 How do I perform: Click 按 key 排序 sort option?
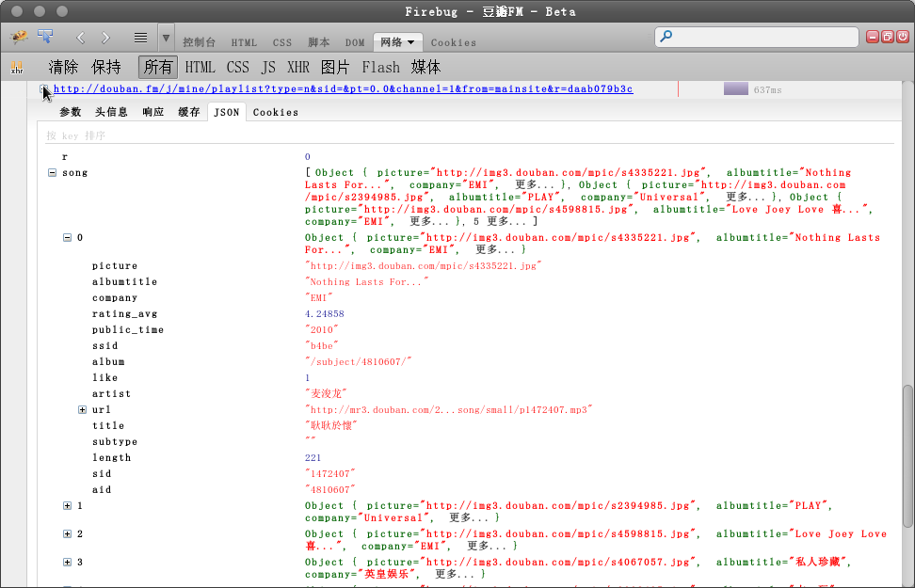click(x=76, y=135)
